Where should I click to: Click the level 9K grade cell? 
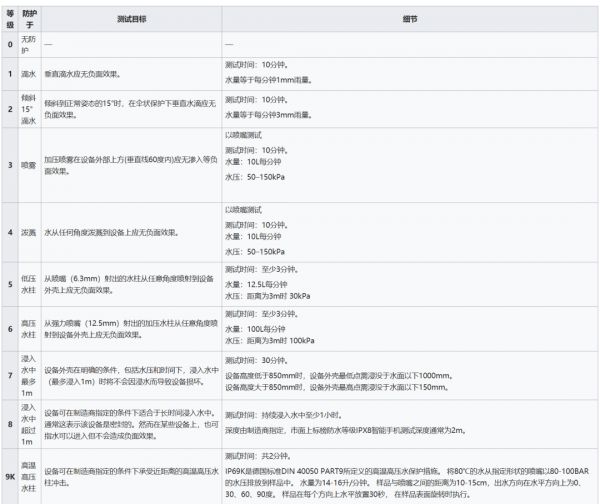click(10, 472)
